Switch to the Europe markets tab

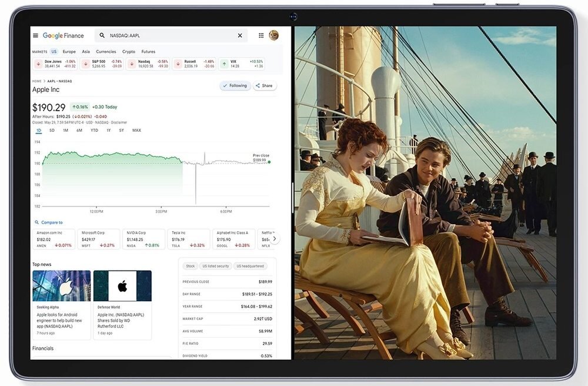point(69,52)
